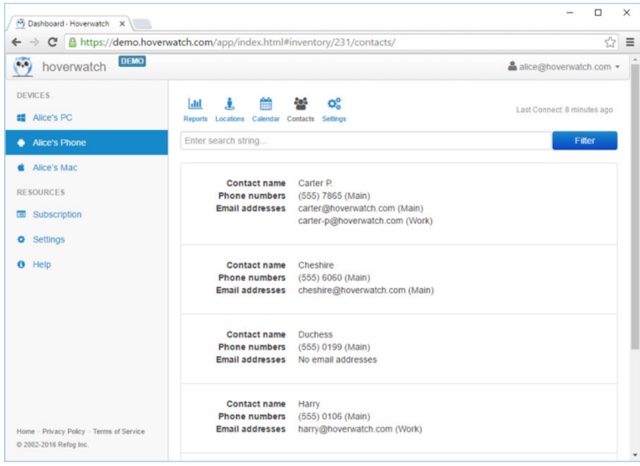This screenshot has height=466, width=640.
Task: Open the browser hamburger menu
Action: (630, 42)
